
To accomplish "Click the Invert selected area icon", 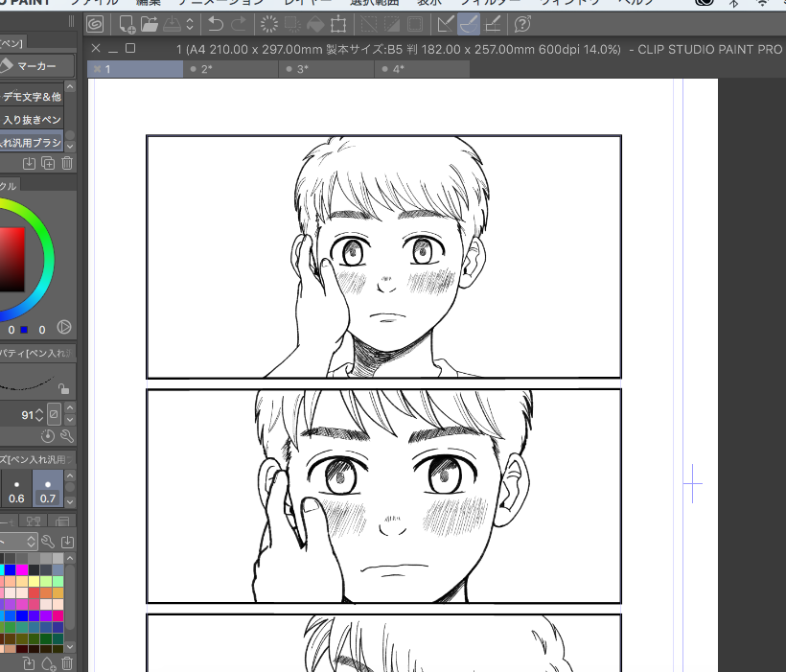I will coord(392,24).
